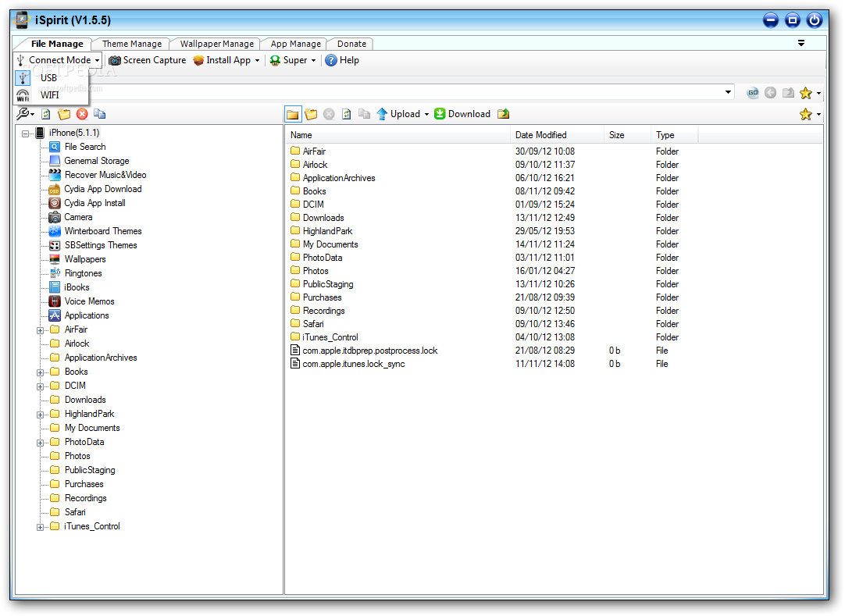845x616 pixels.
Task: Select the File Manage tab
Action: click(x=56, y=44)
